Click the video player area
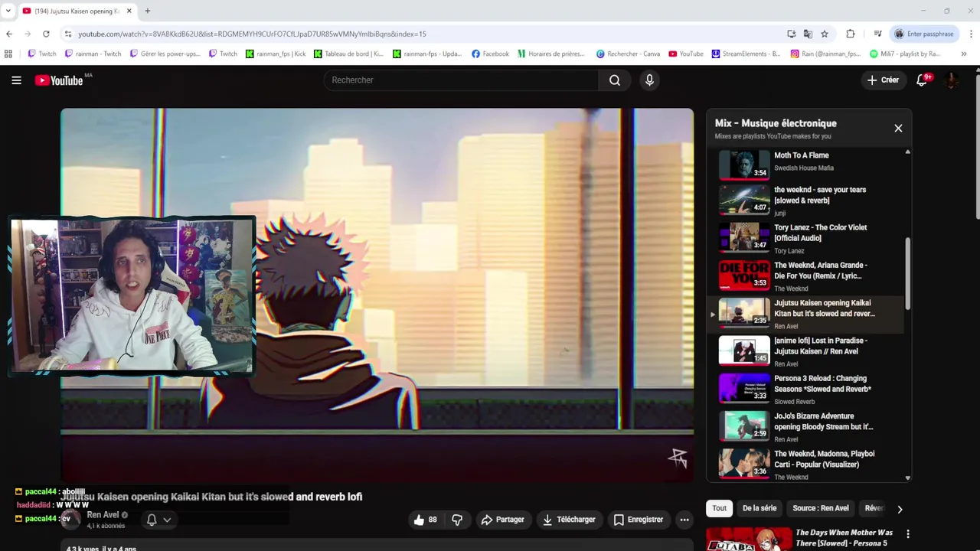The height and width of the screenshot is (551, 980). 377,295
